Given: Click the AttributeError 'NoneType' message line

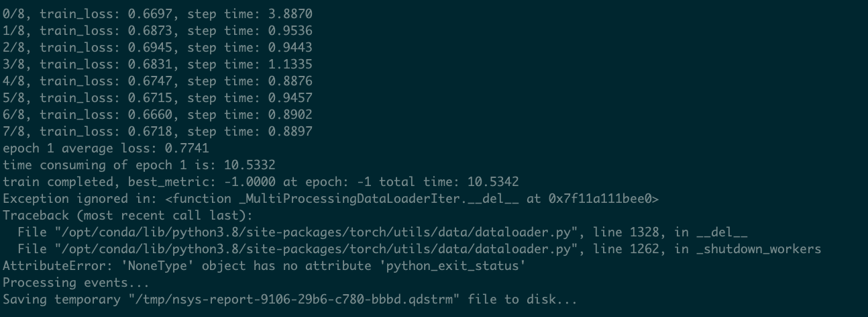Looking at the screenshot, I should tap(262, 266).
